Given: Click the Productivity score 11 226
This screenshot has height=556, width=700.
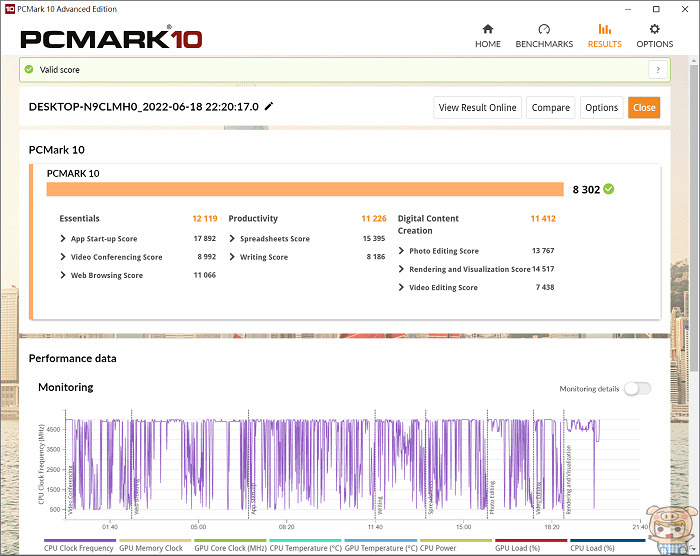Looking at the screenshot, I should point(374,218).
